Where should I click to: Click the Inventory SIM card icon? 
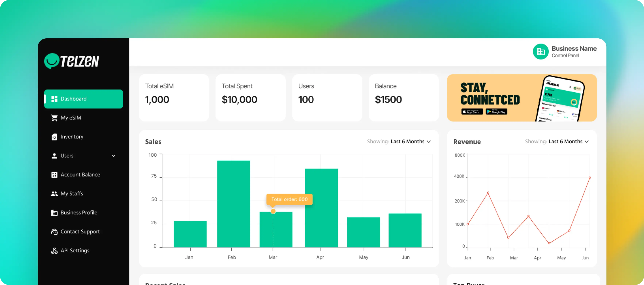[54, 137]
